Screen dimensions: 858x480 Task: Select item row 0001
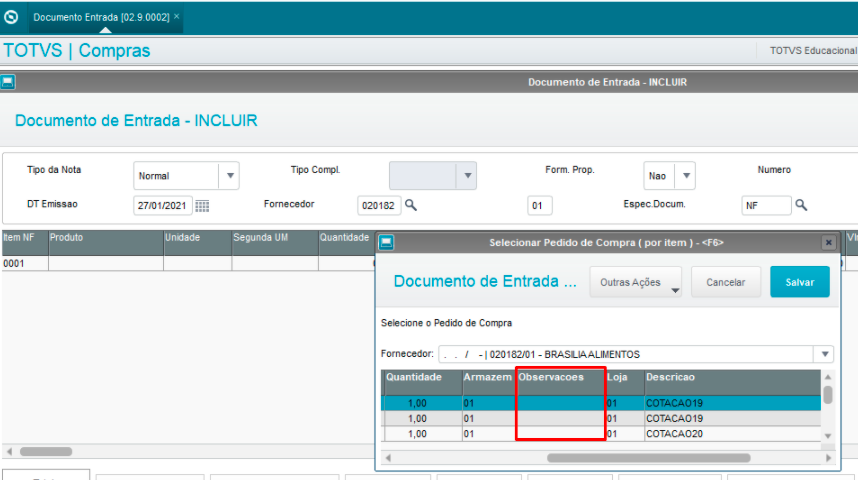[x=188, y=263]
